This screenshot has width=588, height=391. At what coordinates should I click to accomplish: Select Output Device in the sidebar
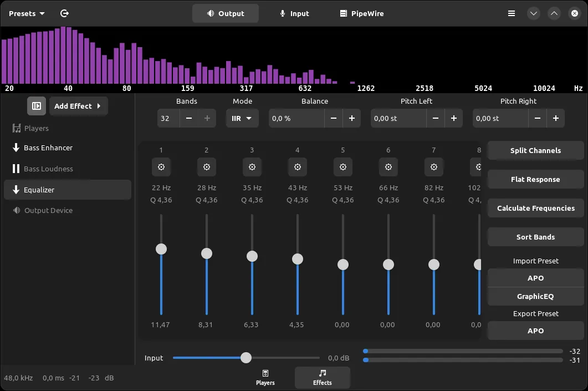[x=68, y=211]
